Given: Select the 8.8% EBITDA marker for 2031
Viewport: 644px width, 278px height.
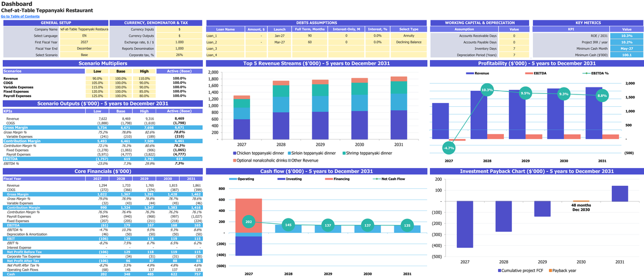Looking at the screenshot, I should tap(602, 96).
